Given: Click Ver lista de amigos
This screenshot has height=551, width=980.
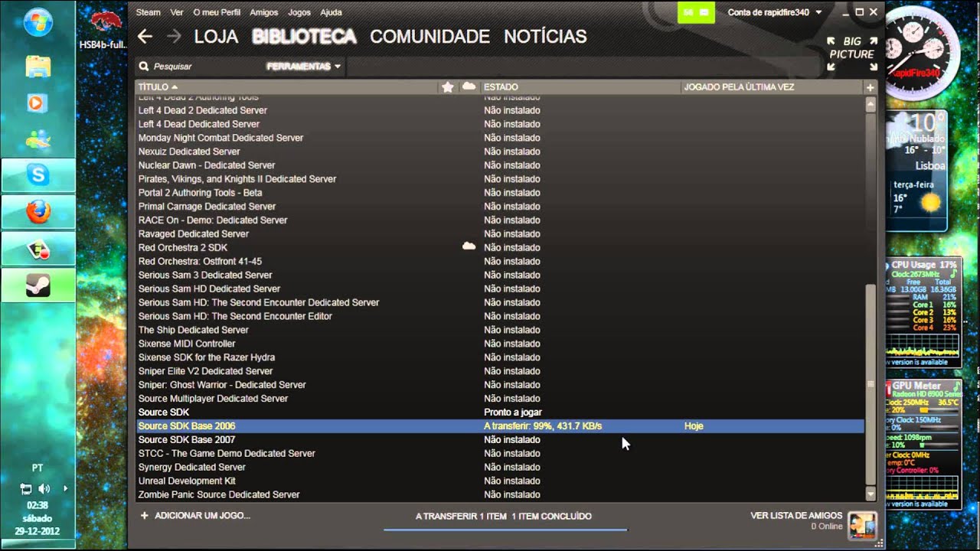Looking at the screenshot, I should pos(796,516).
